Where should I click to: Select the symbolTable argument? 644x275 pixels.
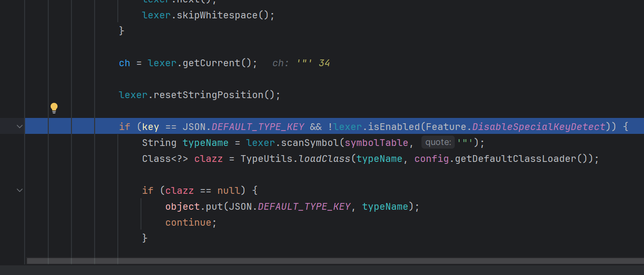point(377,143)
